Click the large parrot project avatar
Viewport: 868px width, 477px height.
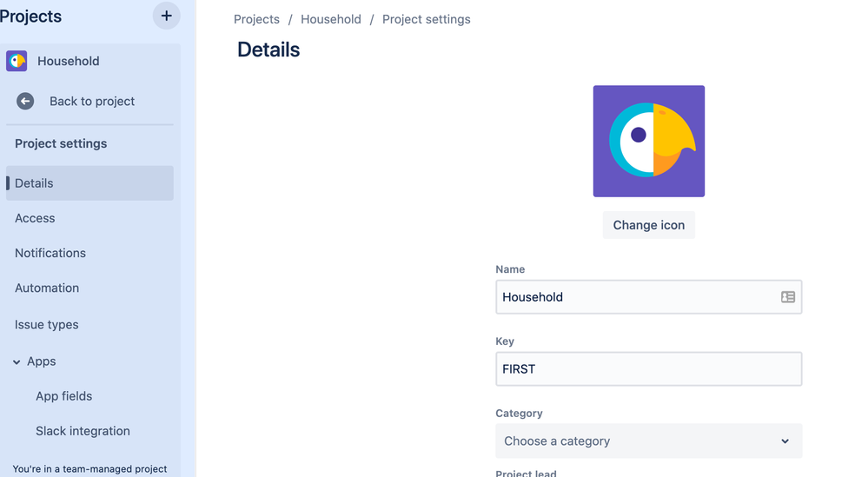point(649,141)
